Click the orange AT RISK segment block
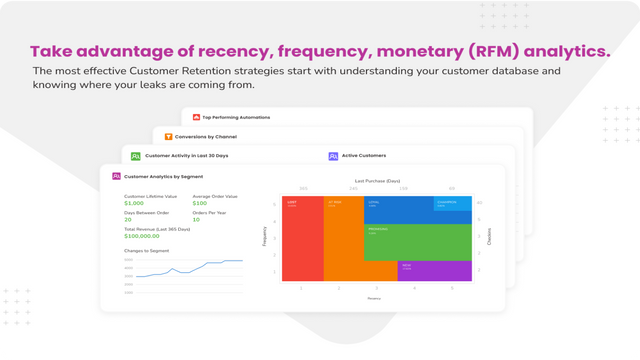 click(x=344, y=238)
